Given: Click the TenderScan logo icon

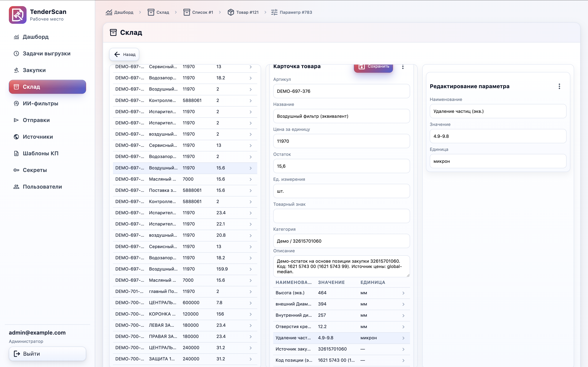Looking at the screenshot, I should tap(18, 15).
